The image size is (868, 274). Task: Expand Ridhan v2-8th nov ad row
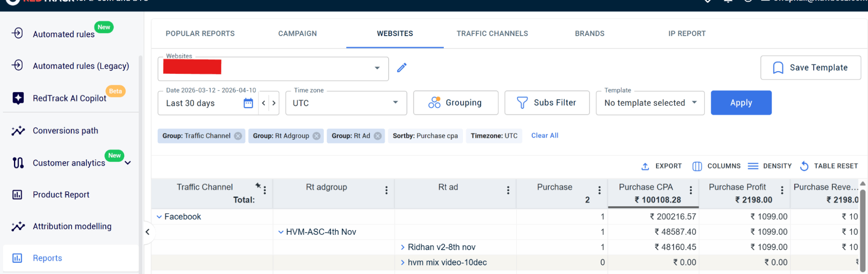point(403,247)
